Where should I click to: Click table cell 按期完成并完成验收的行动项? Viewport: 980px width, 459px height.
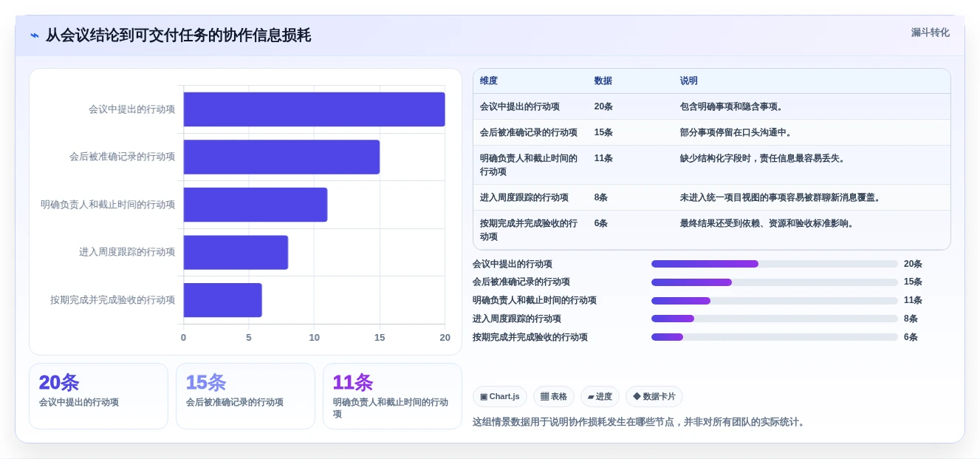[529, 230]
